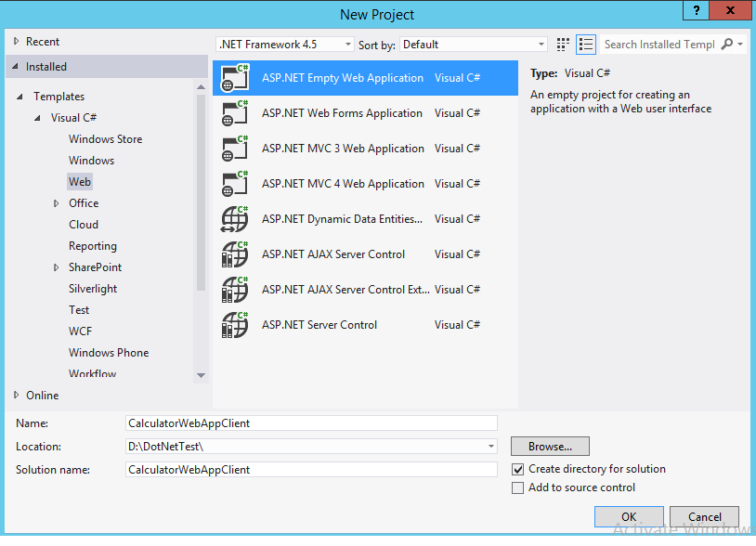Select the Silverlight template category
The image size is (756, 546).
[x=93, y=289]
